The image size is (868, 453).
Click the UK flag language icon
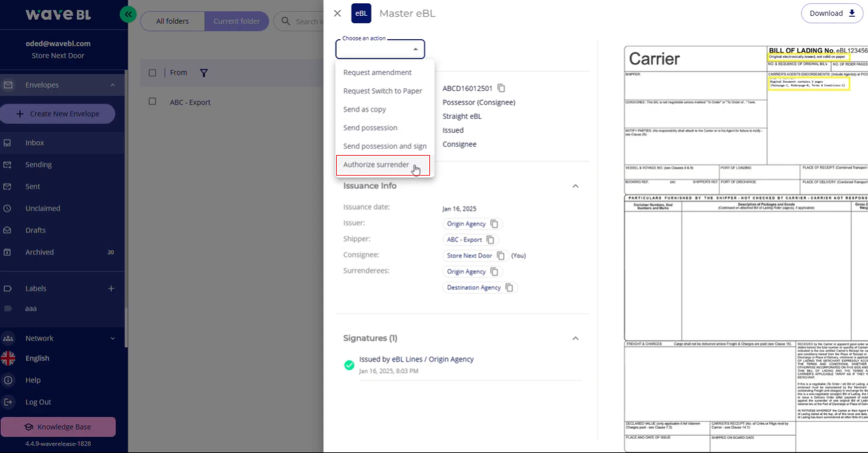(8, 358)
